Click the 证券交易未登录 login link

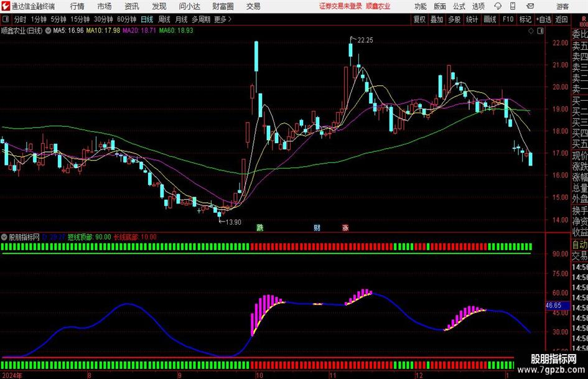(x=340, y=6)
